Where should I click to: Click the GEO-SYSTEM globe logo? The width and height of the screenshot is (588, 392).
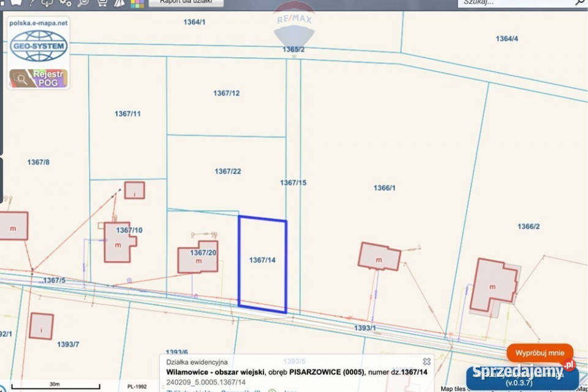coord(38,47)
